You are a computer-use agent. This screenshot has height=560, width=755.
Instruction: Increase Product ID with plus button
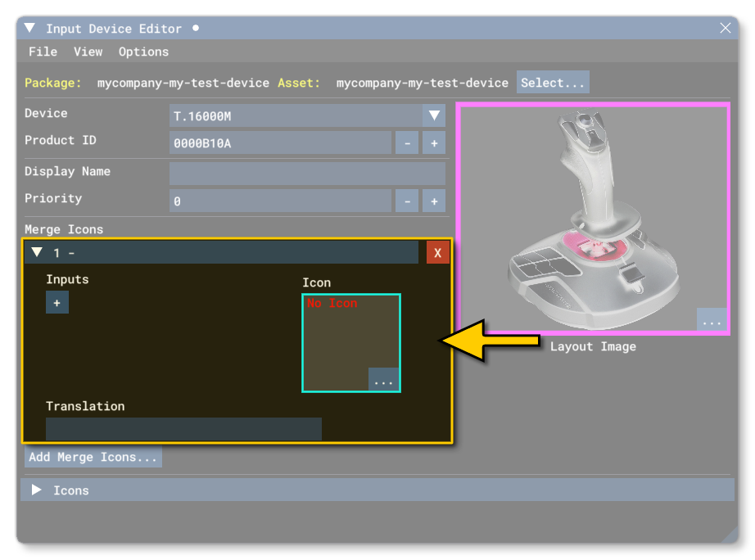tap(434, 143)
